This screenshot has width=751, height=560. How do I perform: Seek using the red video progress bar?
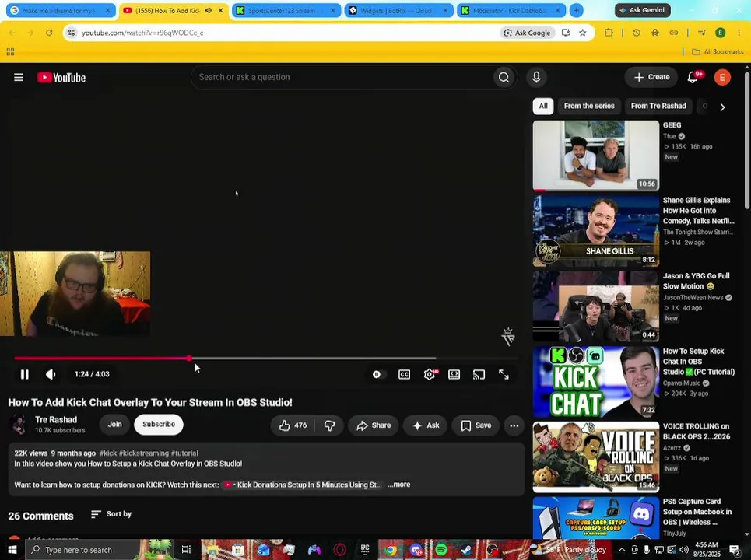266,358
